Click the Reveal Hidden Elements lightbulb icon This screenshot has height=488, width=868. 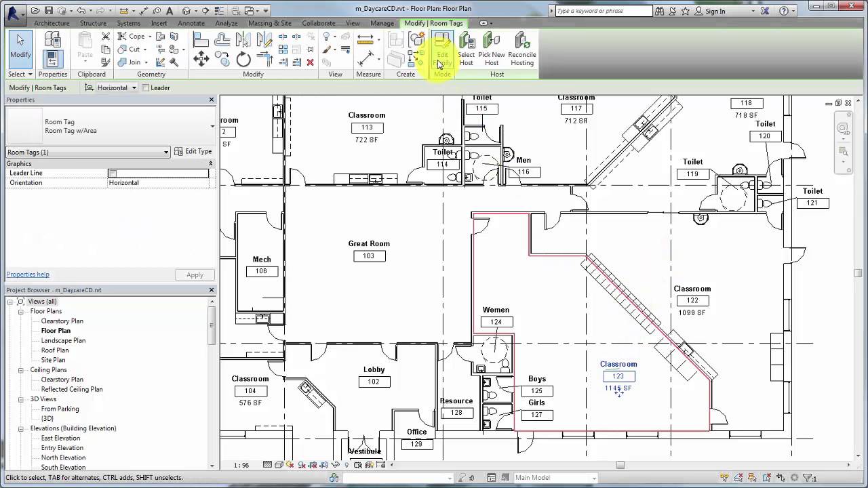pyautogui.click(x=347, y=465)
